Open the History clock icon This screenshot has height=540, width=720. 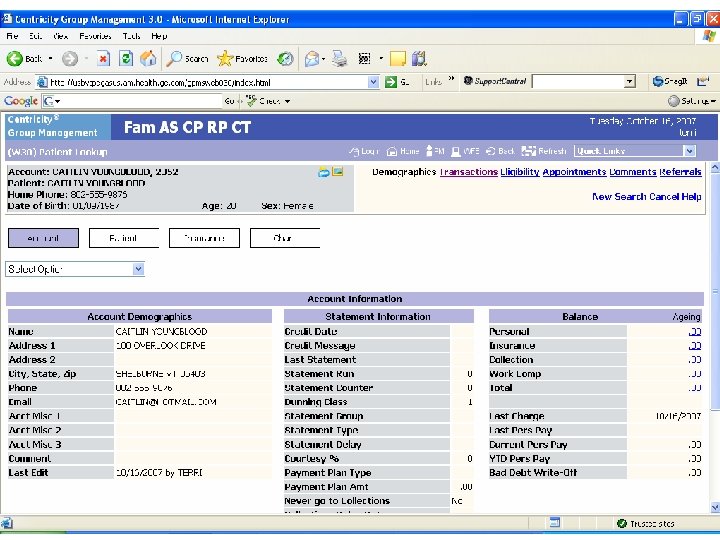click(x=285, y=59)
